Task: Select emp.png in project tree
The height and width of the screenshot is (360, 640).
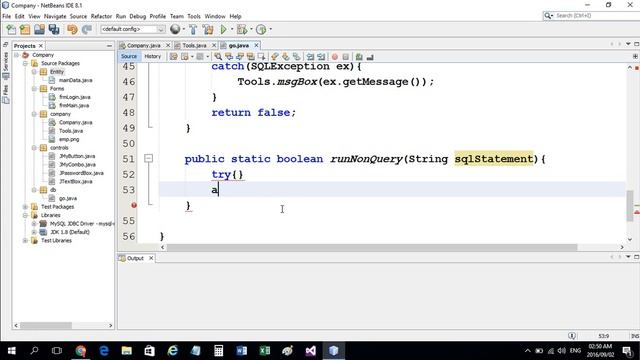Action: pyautogui.click(x=69, y=140)
